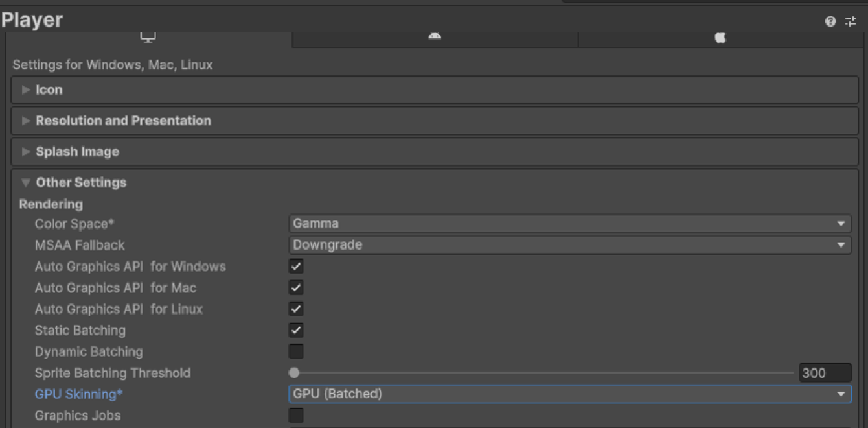The width and height of the screenshot is (868, 428).
Task: Uncheck Auto Graphics API for Mac
Action: tap(296, 288)
